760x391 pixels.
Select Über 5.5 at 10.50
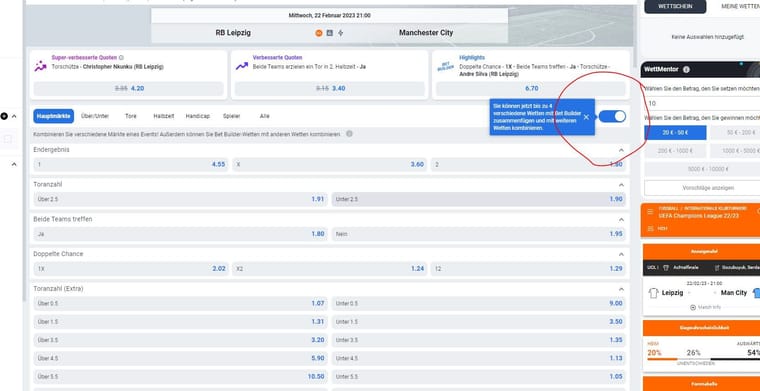tap(180, 376)
